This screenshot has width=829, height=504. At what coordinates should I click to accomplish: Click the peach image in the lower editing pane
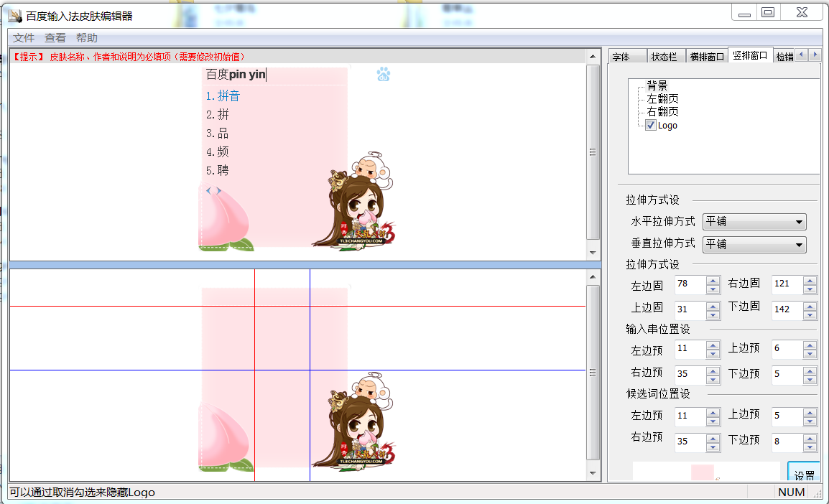pyautogui.click(x=226, y=437)
